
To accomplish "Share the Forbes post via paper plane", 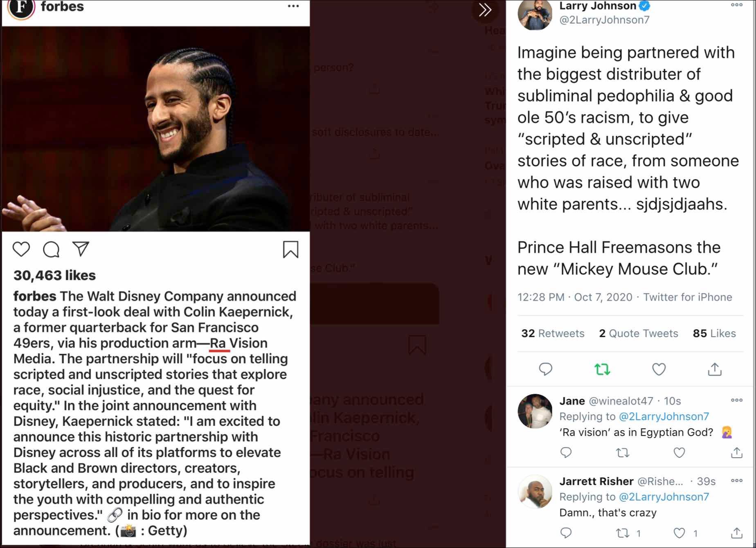I will point(81,249).
